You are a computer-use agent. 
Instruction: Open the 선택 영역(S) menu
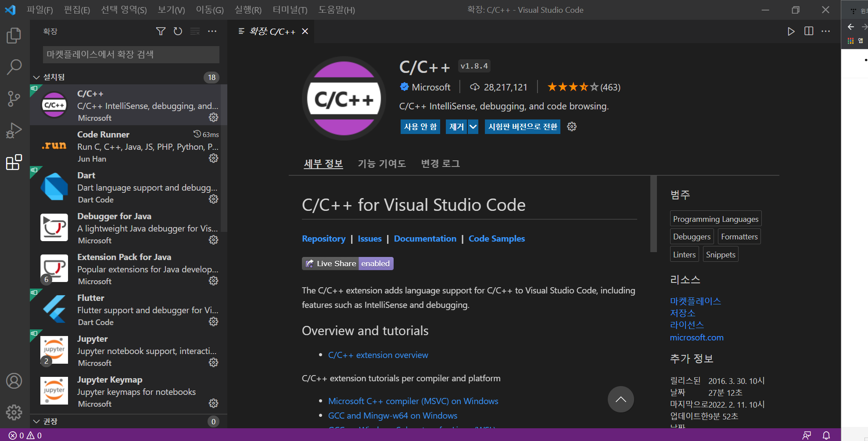(124, 10)
